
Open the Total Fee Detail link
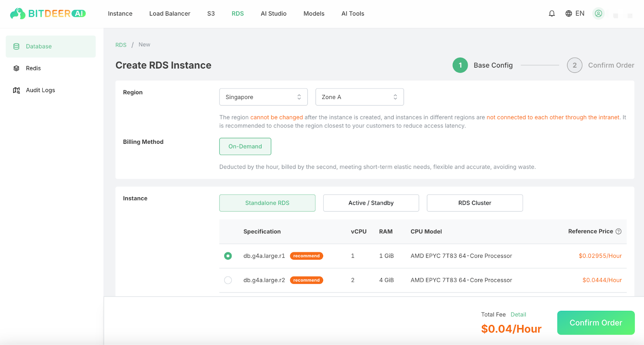[x=518, y=315]
